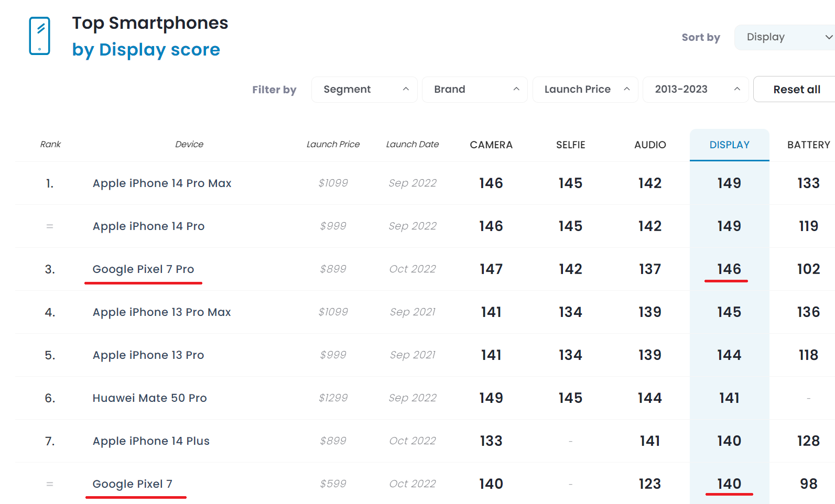Viewport: 835px width, 504px height.
Task: Open the Apple iPhone 13 Pro link
Action: 148,355
